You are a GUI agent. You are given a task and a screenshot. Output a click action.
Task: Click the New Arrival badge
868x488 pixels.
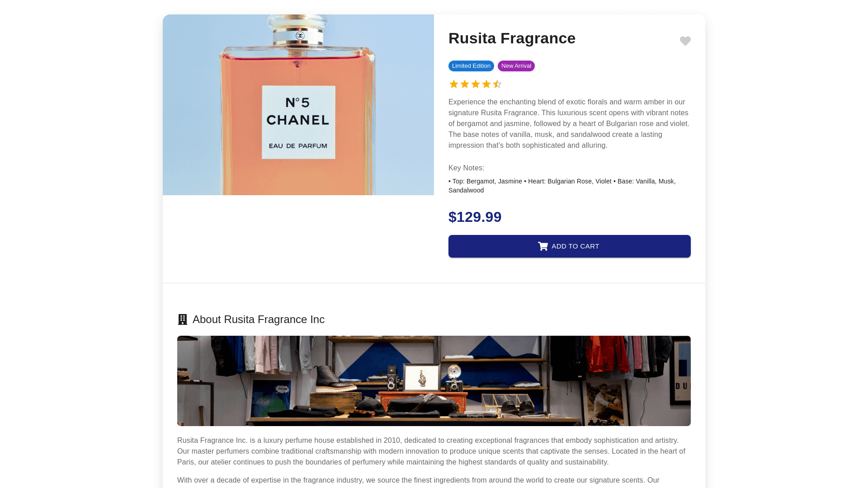(x=516, y=66)
